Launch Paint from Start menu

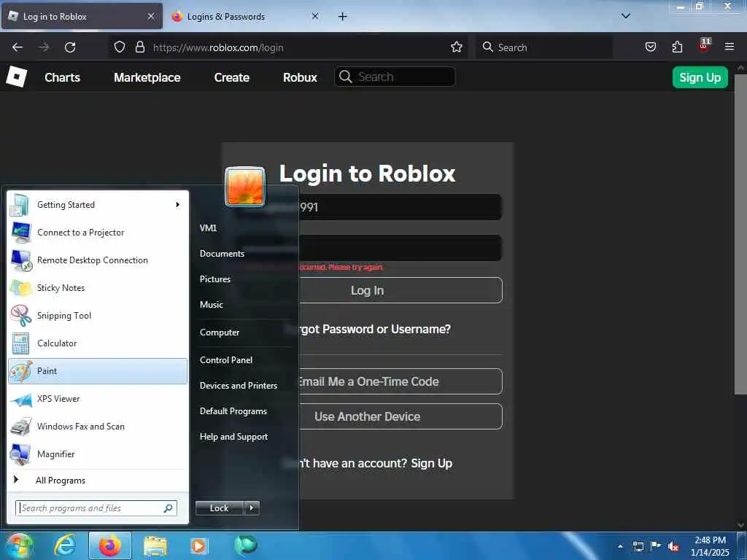pos(98,371)
